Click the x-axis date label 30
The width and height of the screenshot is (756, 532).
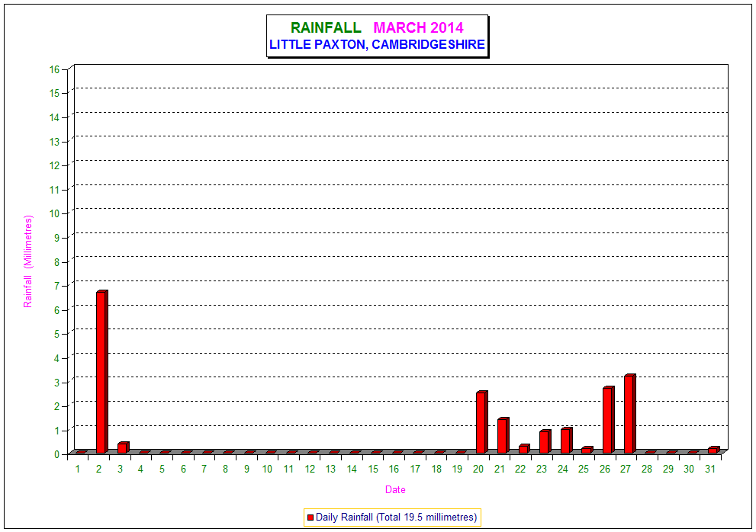click(689, 469)
